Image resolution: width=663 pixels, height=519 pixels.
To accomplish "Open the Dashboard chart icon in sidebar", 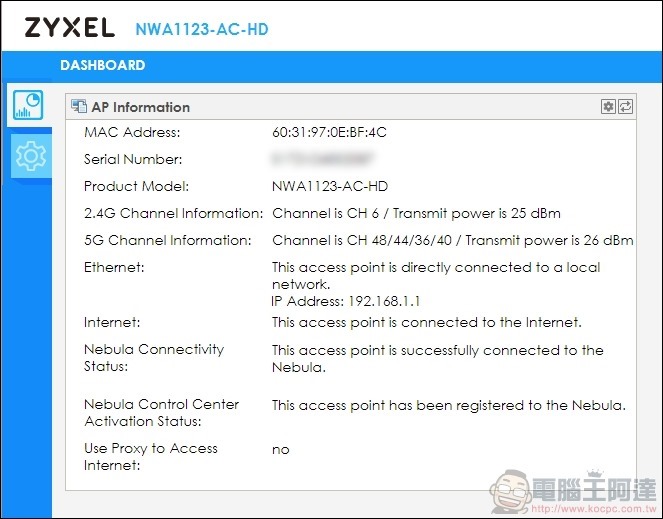I will [28, 104].
